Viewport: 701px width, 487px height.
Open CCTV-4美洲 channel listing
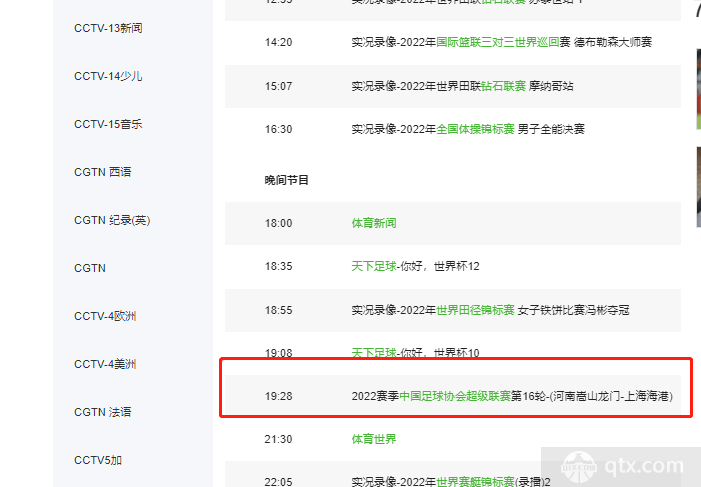pos(105,364)
